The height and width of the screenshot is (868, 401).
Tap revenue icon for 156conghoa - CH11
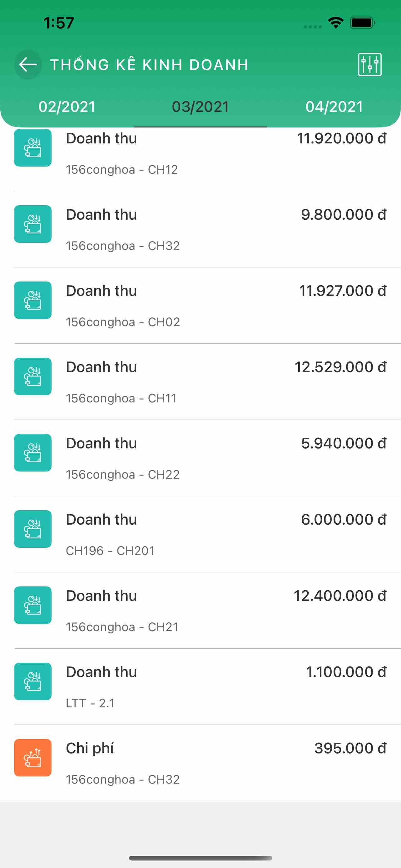(33, 377)
